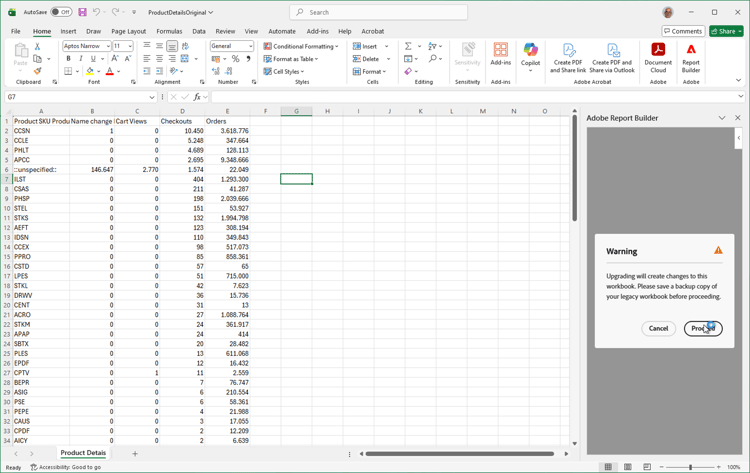Click Cancel in the Warning dialog
The height and width of the screenshot is (473, 750).
coord(658,328)
